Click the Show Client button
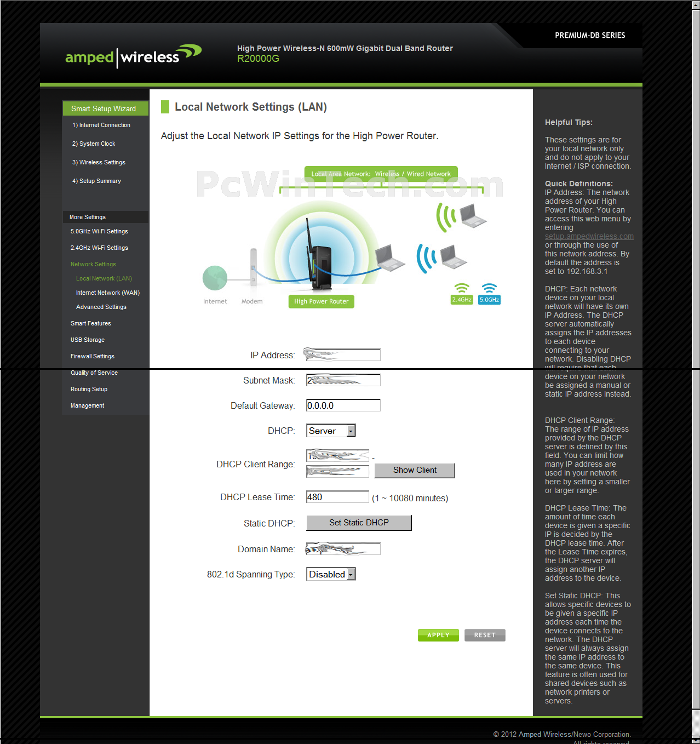700x744 pixels. click(415, 470)
